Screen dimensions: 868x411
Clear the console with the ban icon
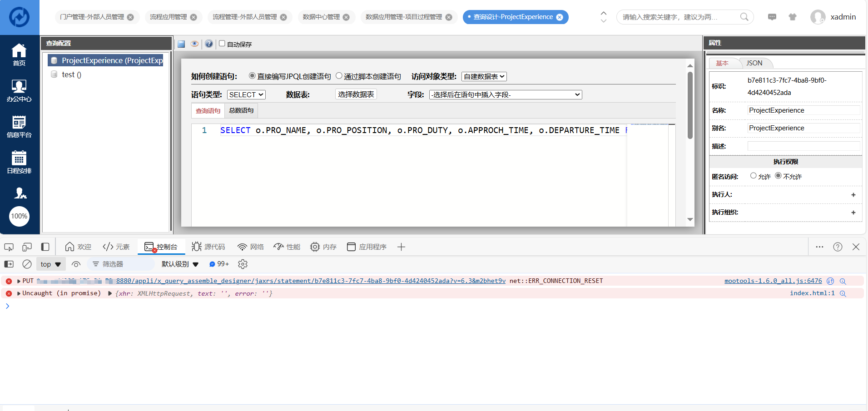coord(27,264)
